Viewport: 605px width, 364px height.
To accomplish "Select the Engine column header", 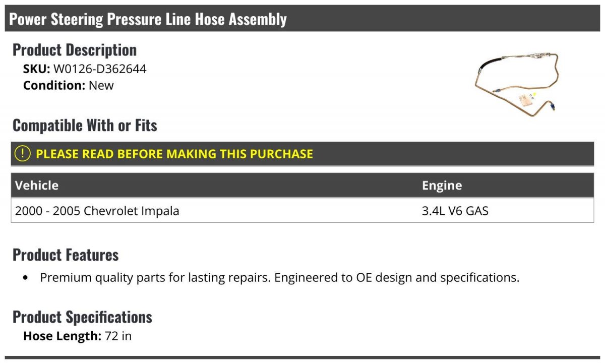I will 442,186.
